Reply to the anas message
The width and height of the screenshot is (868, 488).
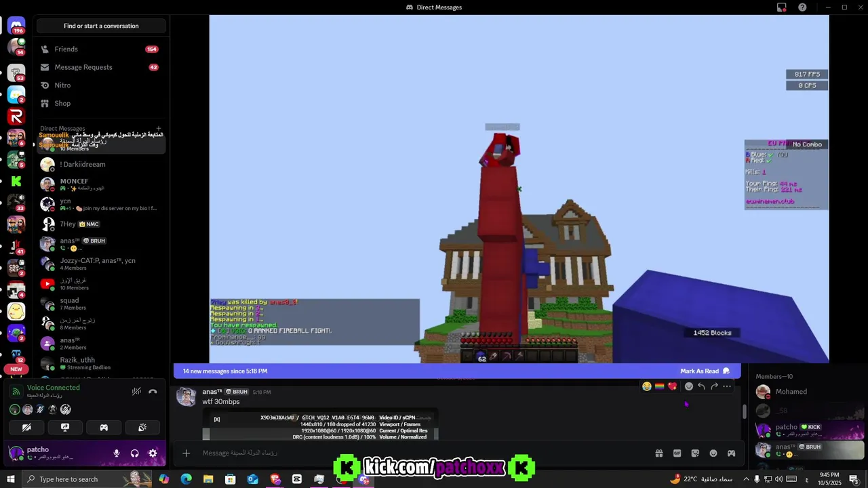(x=702, y=386)
